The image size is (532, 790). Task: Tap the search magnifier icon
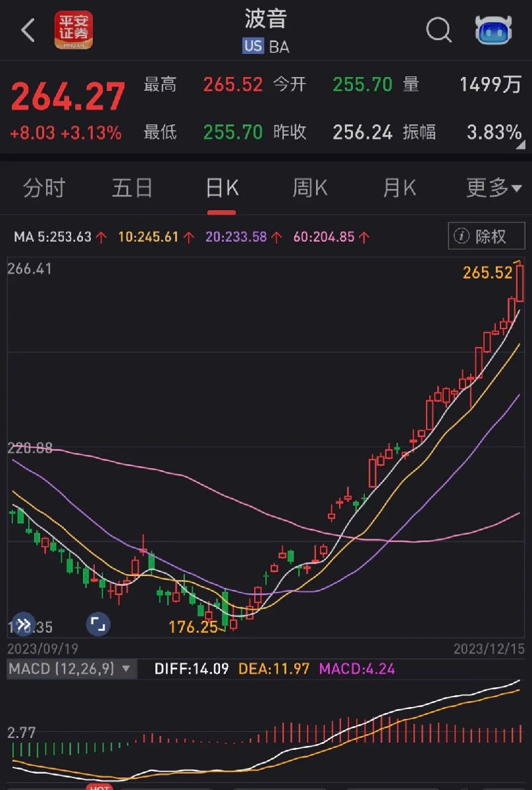[439, 30]
